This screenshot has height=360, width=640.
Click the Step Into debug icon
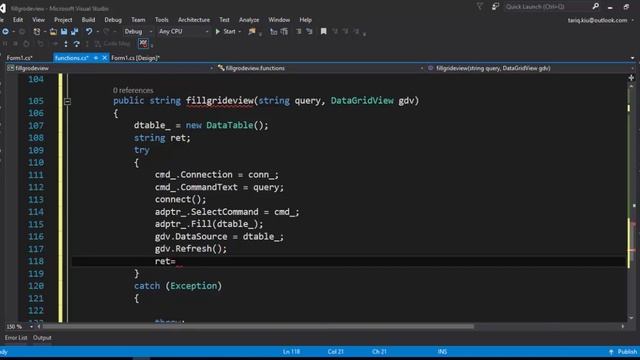pyautogui.click(x=66, y=44)
